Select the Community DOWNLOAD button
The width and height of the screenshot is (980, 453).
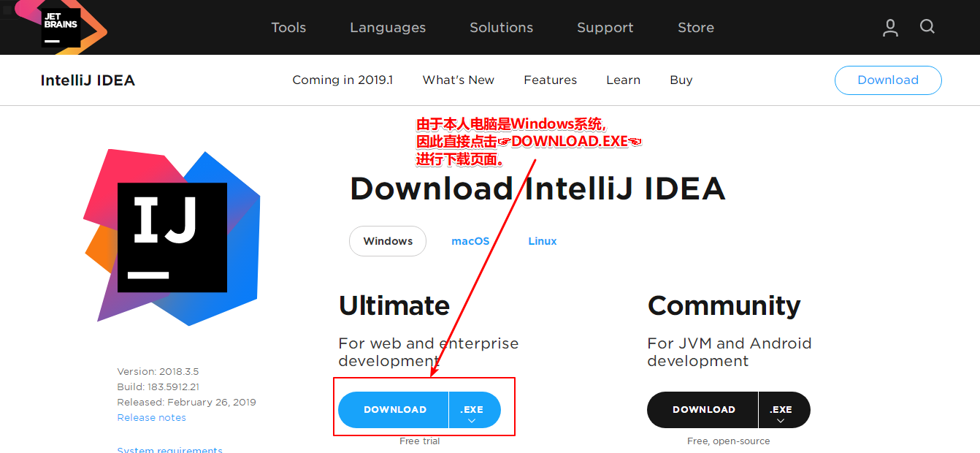(x=702, y=410)
